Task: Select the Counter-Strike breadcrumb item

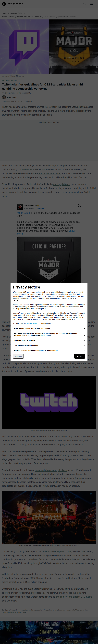Action: point(16,13)
